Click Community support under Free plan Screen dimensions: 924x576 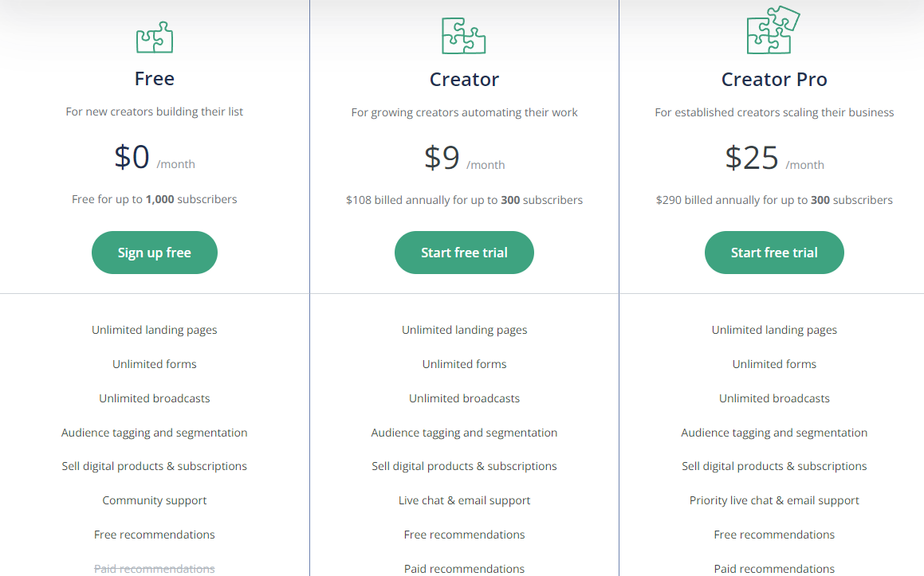155,500
